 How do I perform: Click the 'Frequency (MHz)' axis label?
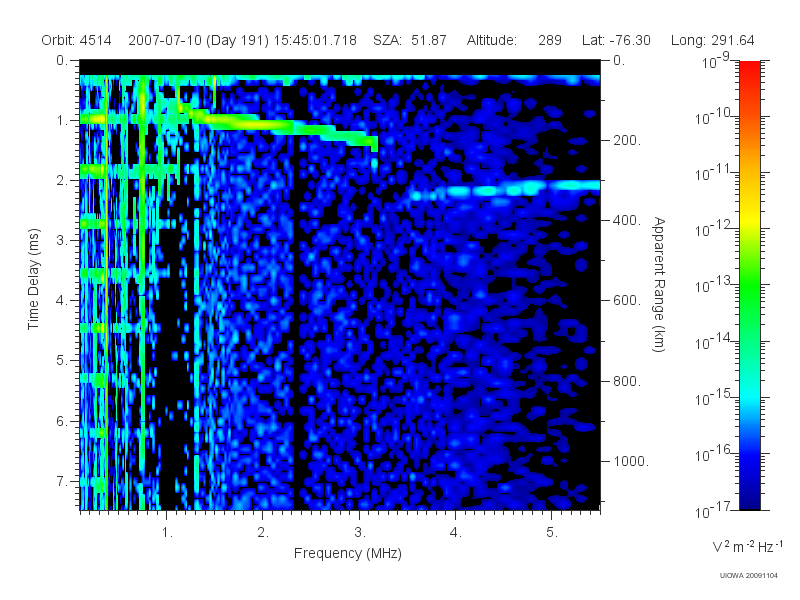click(x=347, y=553)
